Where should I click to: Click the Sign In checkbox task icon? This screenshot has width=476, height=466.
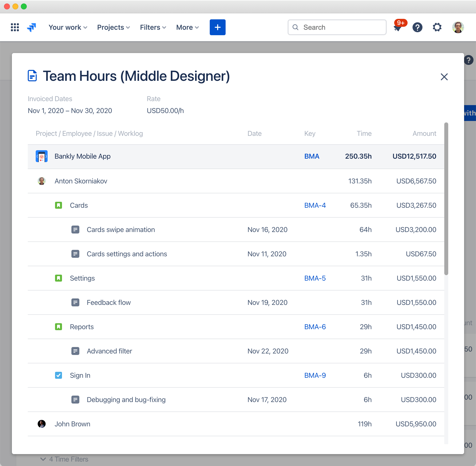pos(59,375)
